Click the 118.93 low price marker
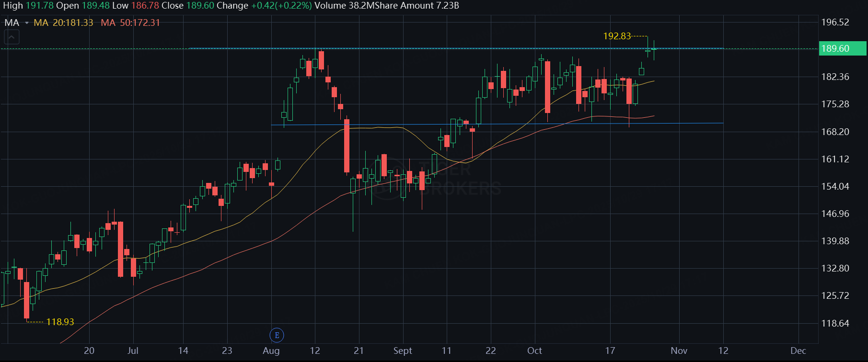This screenshot has height=362, width=868. click(60, 322)
